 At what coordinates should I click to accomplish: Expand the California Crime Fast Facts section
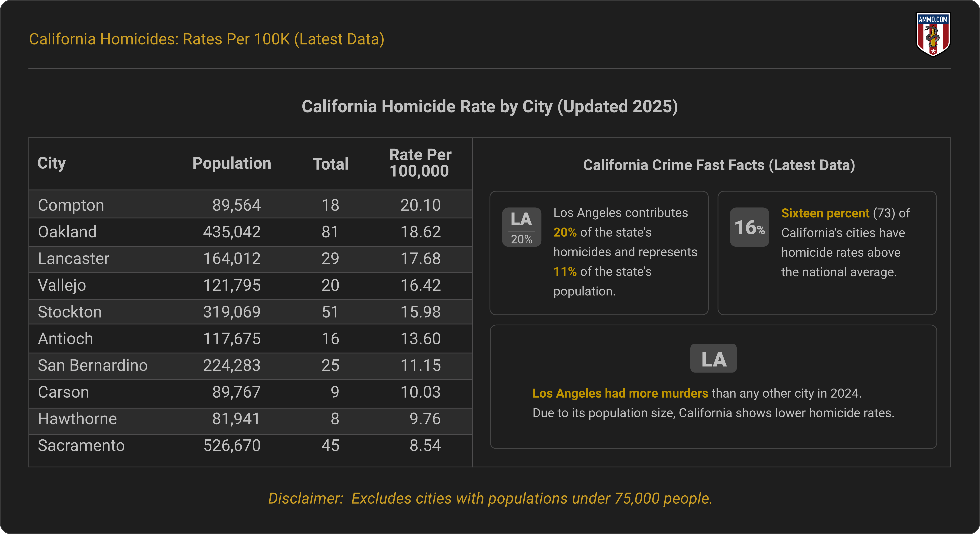click(x=719, y=165)
